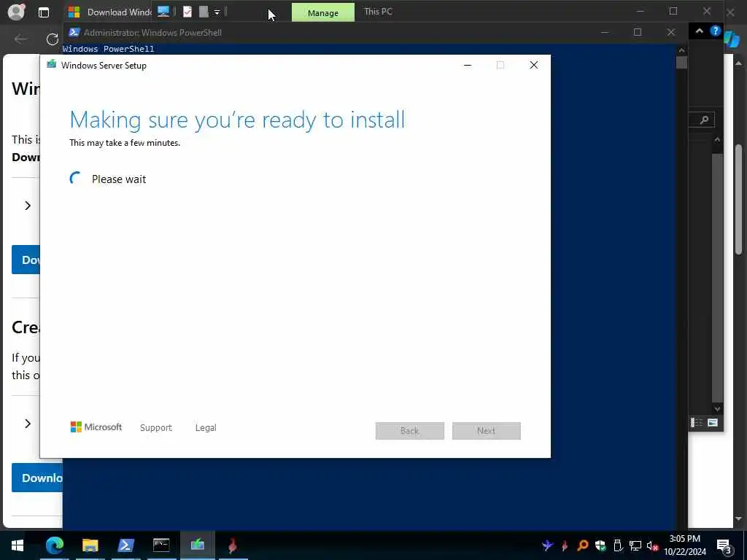Expand the lower chevron section on web page
Image resolution: width=747 pixels, height=560 pixels.
point(28,424)
